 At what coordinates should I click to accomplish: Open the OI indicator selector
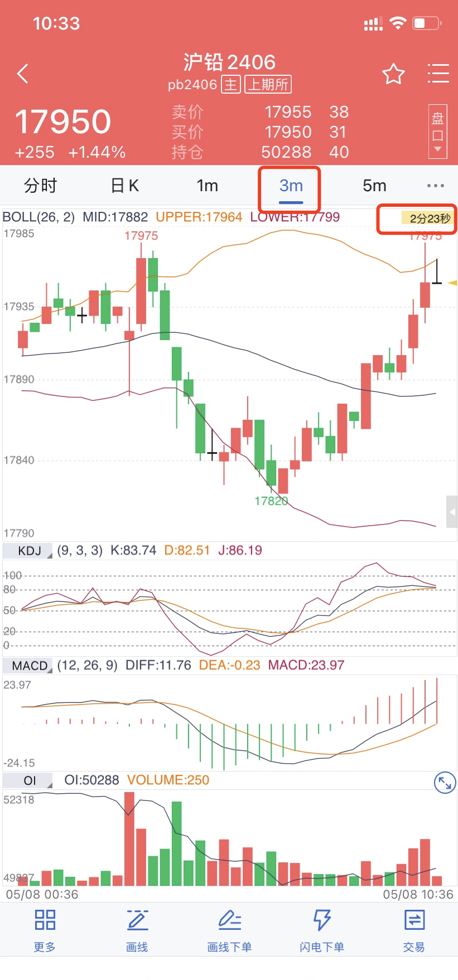point(28,780)
